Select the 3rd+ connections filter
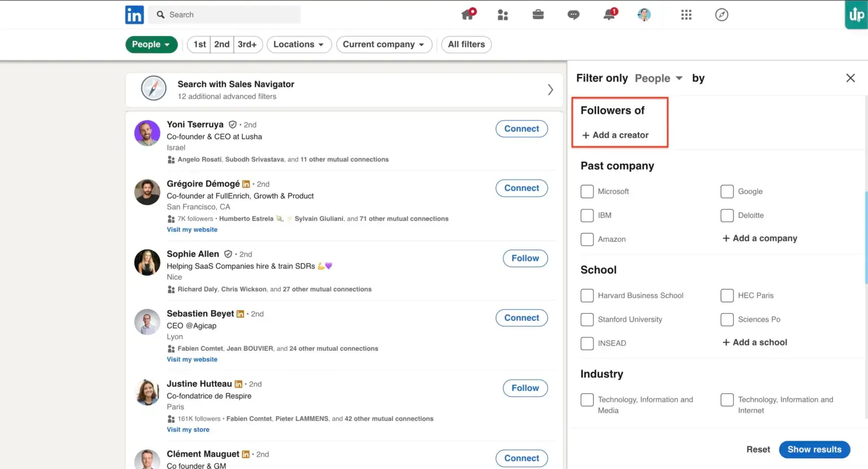The height and width of the screenshot is (469, 868). click(248, 45)
